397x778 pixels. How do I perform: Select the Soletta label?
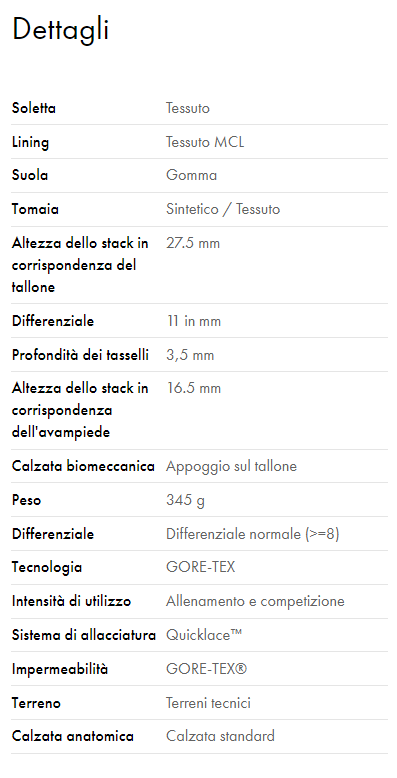click(x=34, y=108)
